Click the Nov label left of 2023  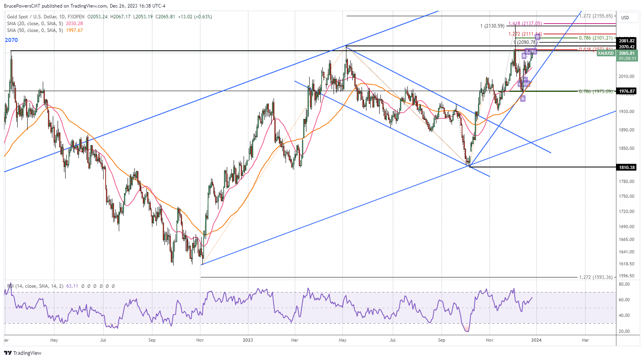[200, 340]
